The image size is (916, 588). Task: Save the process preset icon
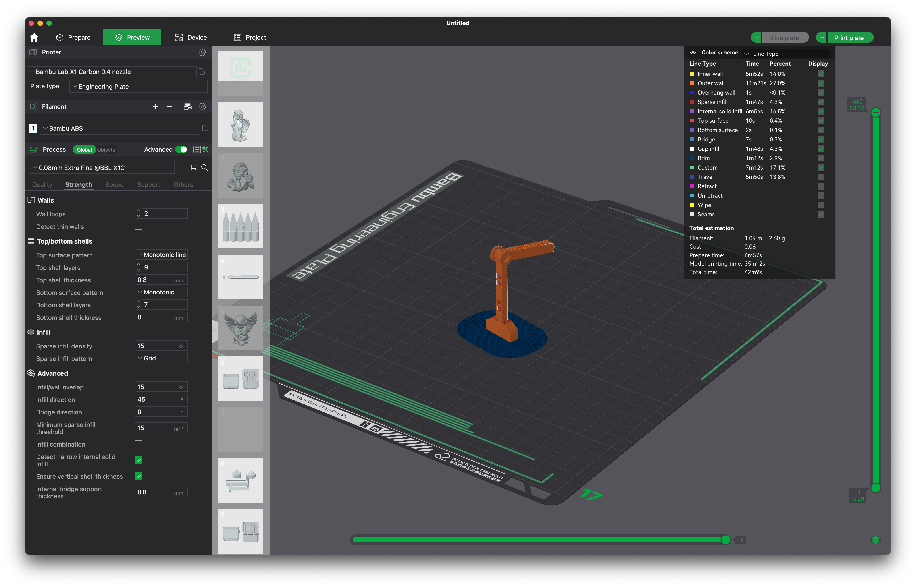194,168
